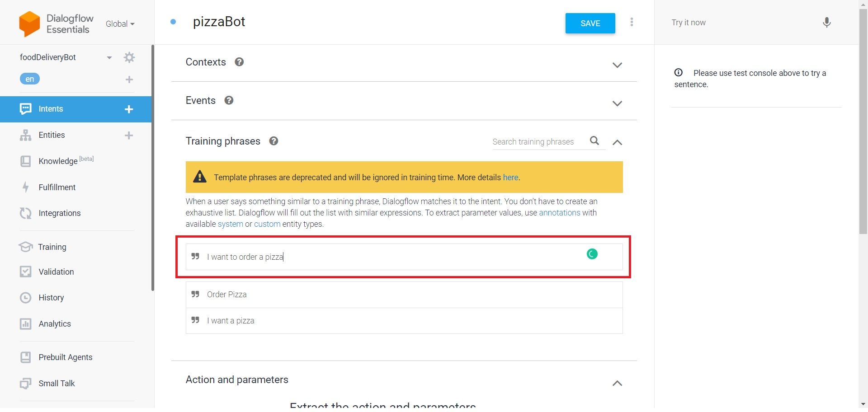Open Analytics via its chart icon
This screenshot has height=412, width=868.
click(25, 323)
